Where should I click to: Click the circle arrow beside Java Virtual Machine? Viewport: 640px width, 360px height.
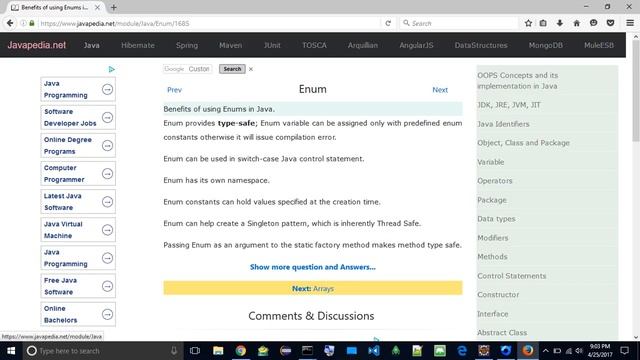tap(107, 230)
